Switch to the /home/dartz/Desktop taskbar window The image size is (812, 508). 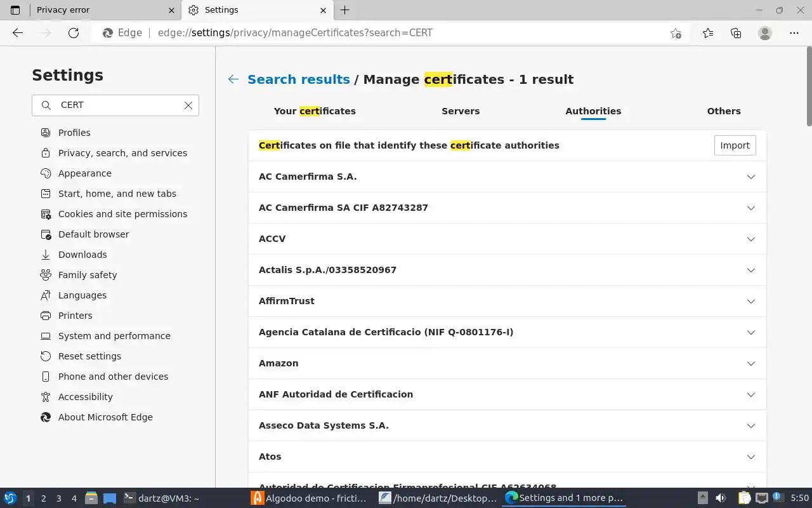coord(438,498)
